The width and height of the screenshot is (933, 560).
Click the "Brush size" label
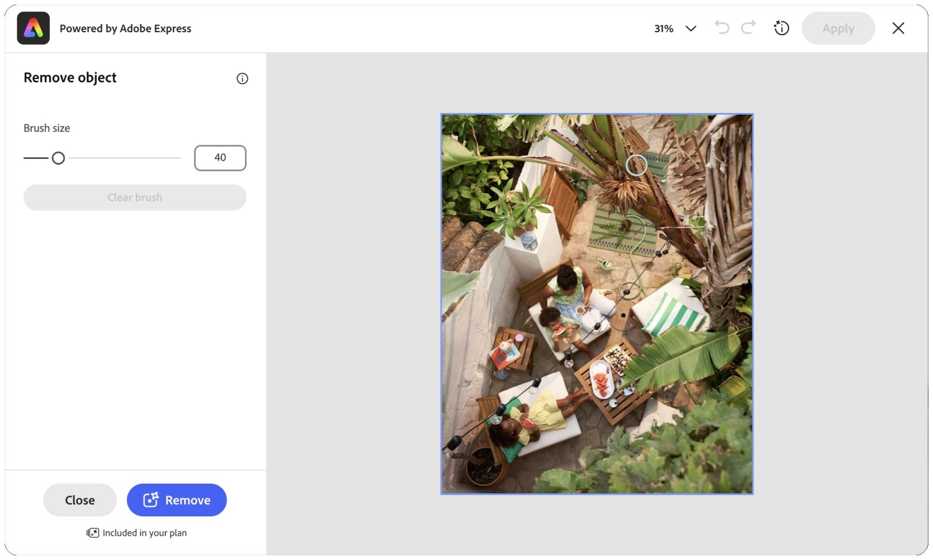(x=46, y=128)
